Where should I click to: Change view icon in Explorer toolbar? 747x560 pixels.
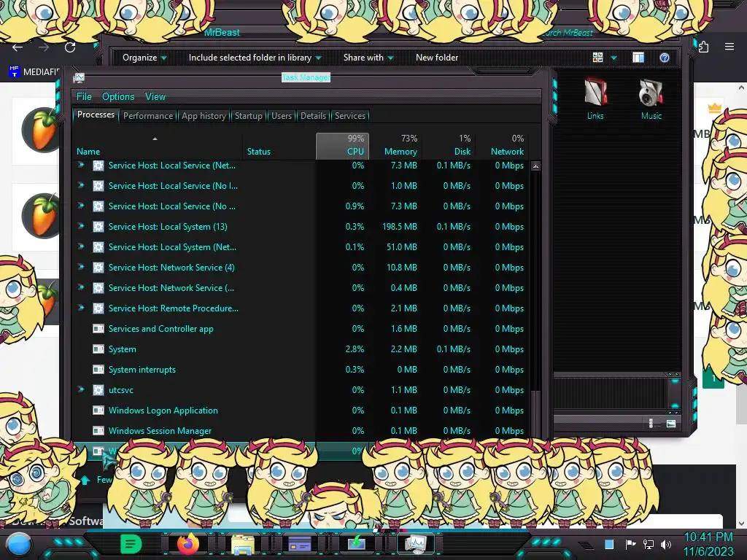pyautogui.click(x=597, y=58)
